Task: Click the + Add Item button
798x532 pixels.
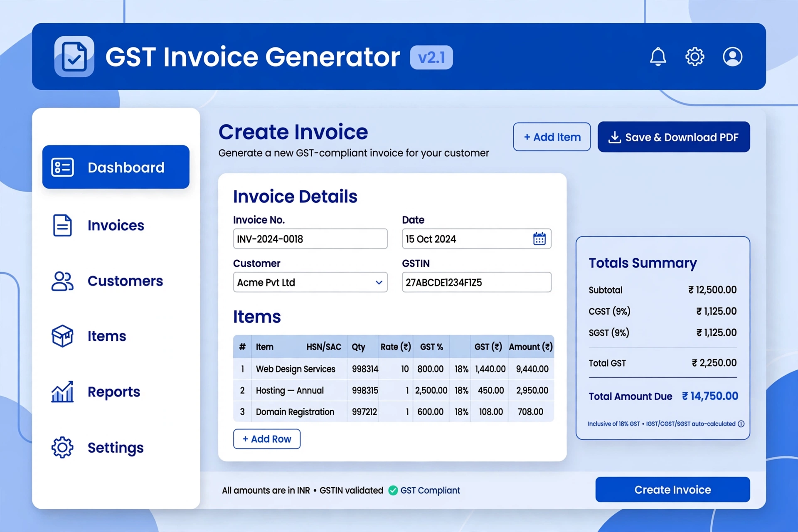Action: 552,137
